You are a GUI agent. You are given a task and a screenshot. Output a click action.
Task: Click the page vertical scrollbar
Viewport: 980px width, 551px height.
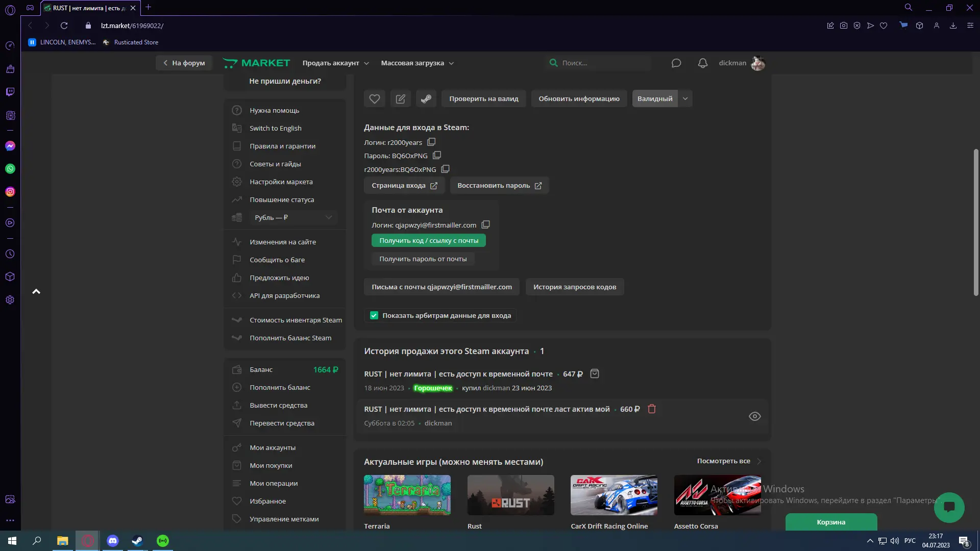976,222
